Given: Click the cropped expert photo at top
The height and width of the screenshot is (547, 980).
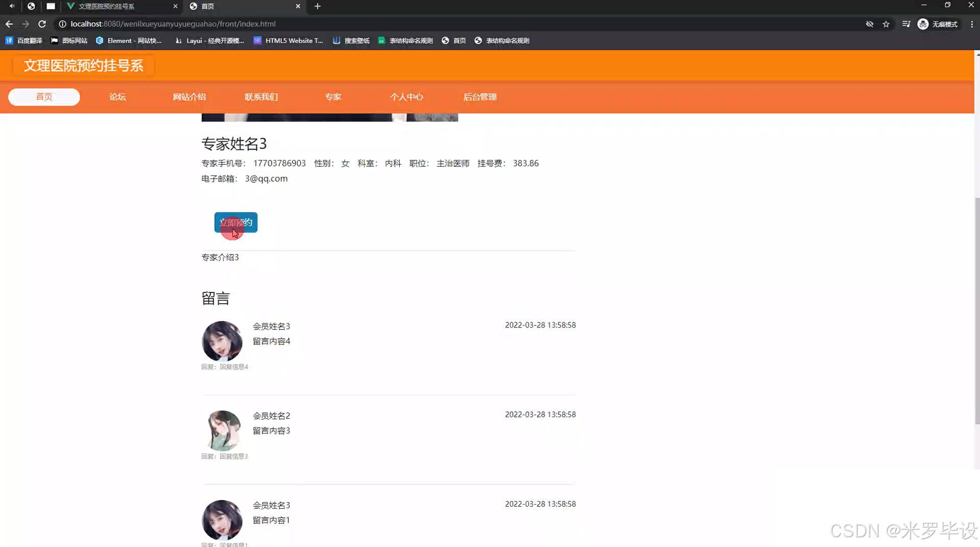Looking at the screenshot, I should coord(330,117).
